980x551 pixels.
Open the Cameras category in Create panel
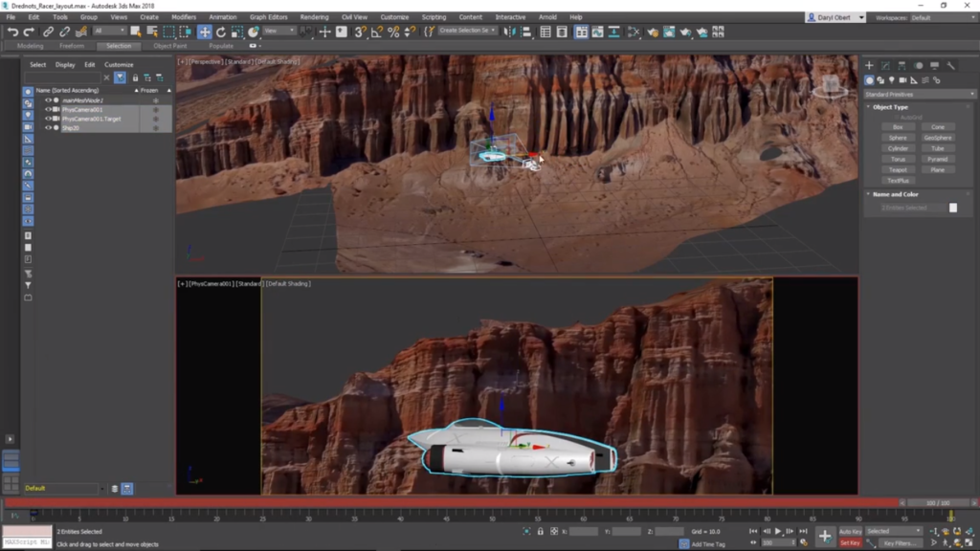pyautogui.click(x=903, y=80)
